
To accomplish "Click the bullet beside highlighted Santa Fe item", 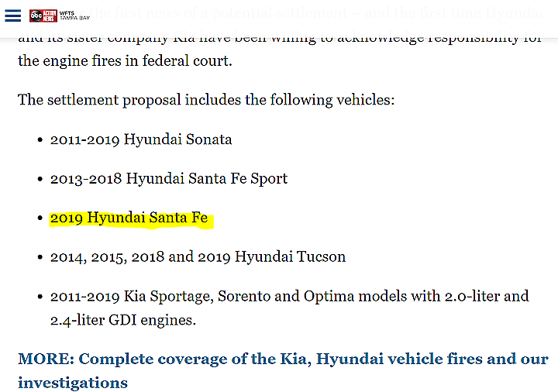I will point(40,218).
